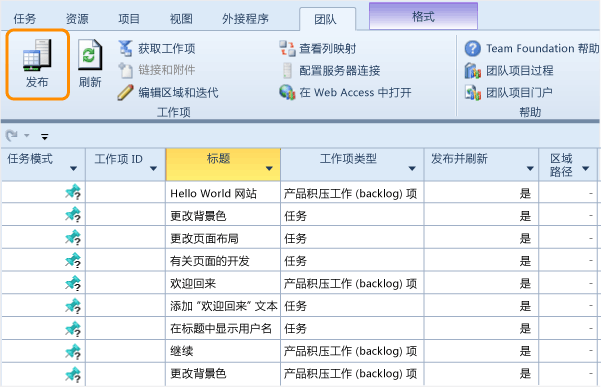The width and height of the screenshot is (601, 387).
Task: Click the 在 Web Access 中打开 label
Action: 355,92
